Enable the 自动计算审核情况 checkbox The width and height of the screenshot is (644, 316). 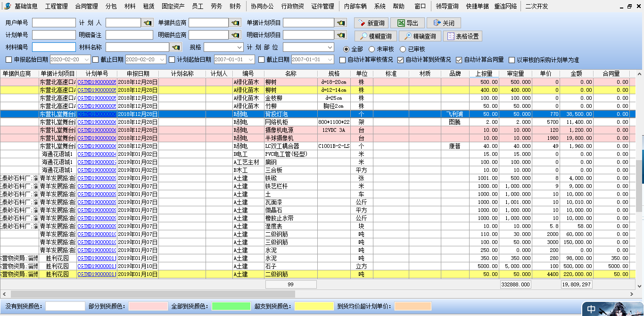(343, 60)
